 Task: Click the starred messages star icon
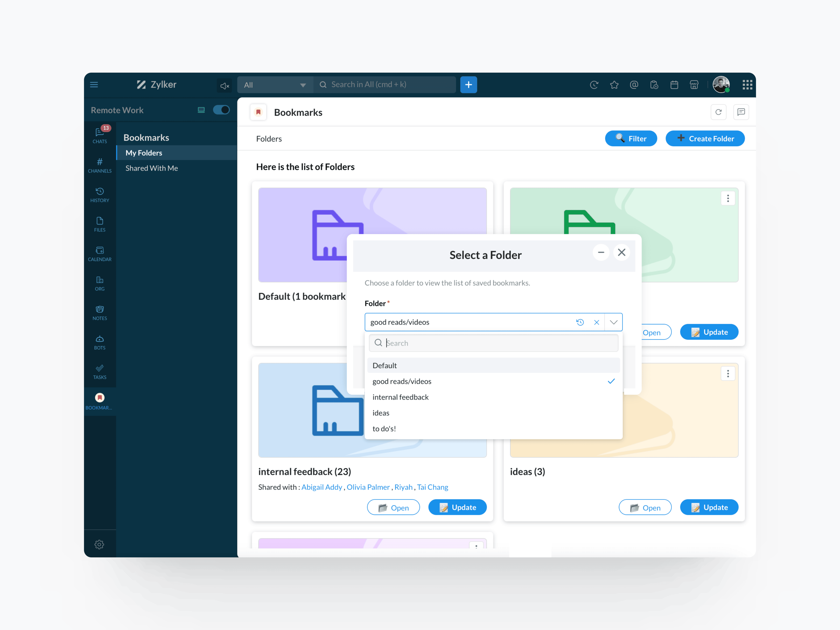[614, 85]
